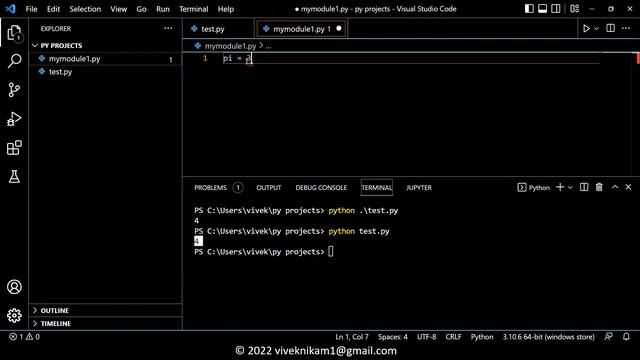This screenshot has height=360, width=640.
Task: Open editor More Actions ellipsis
Action: [x=626, y=28]
